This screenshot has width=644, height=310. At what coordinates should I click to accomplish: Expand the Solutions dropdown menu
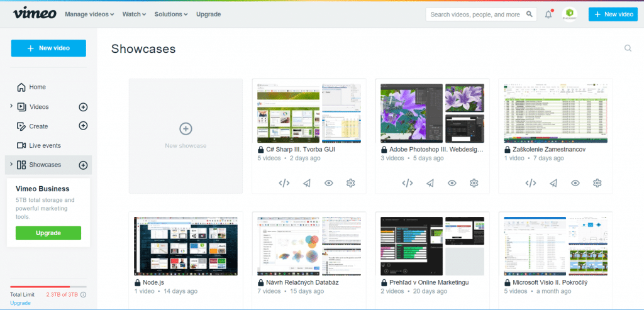click(x=171, y=14)
